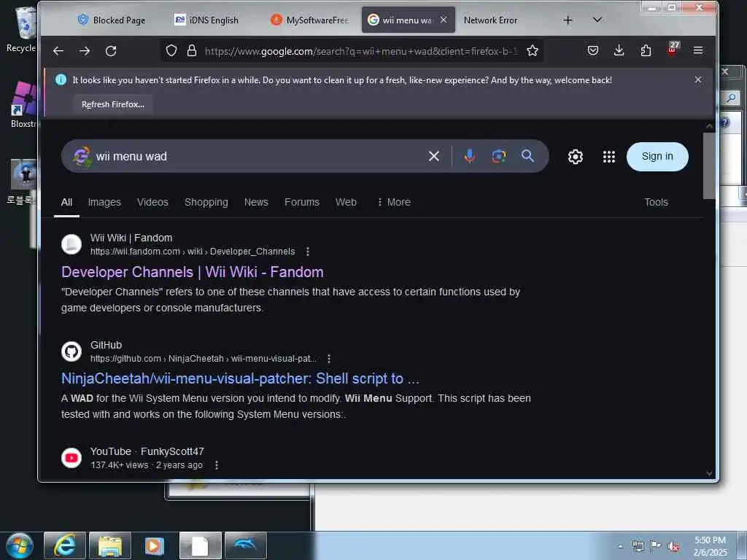Viewport: 747px width, 560px height.
Task: Switch to the Blocked Page tab
Action: click(112, 20)
